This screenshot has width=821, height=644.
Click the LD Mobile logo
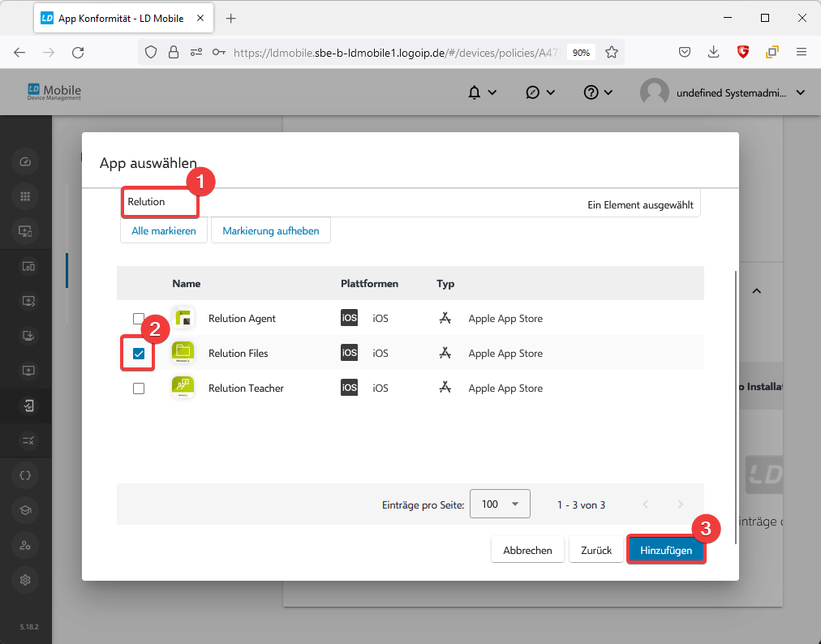[x=54, y=92]
